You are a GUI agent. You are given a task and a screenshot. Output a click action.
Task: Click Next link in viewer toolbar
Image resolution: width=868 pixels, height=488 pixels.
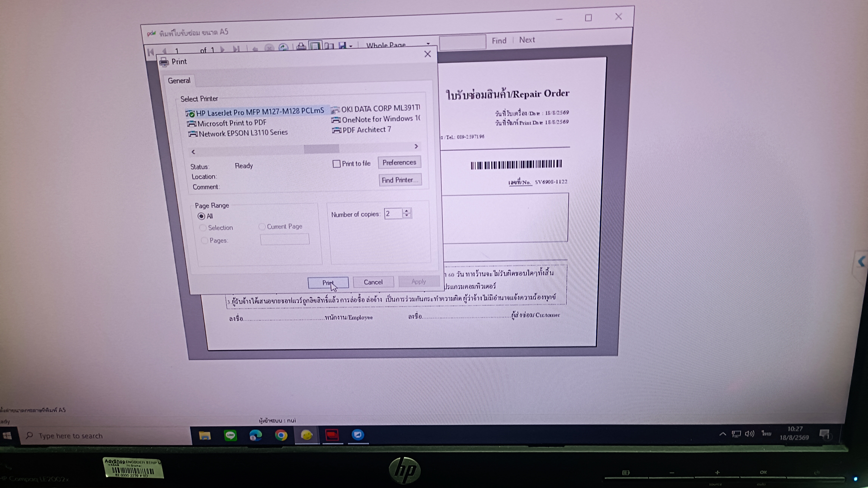click(x=527, y=40)
